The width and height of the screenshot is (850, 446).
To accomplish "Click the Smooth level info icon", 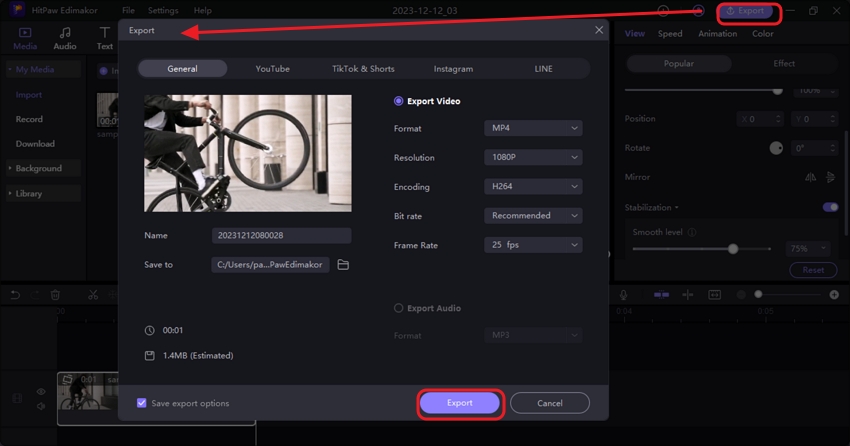I will point(692,232).
